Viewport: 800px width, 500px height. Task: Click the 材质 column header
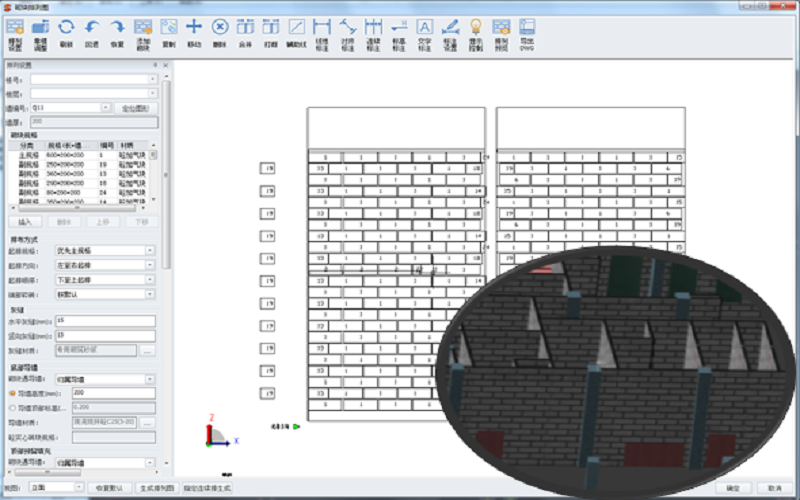(133, 146)
